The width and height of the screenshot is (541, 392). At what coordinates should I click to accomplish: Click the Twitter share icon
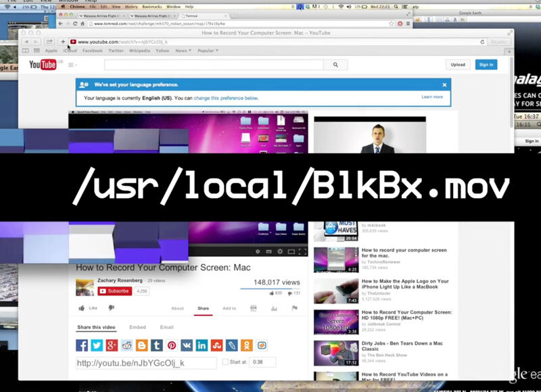click(x=97, y=345)
